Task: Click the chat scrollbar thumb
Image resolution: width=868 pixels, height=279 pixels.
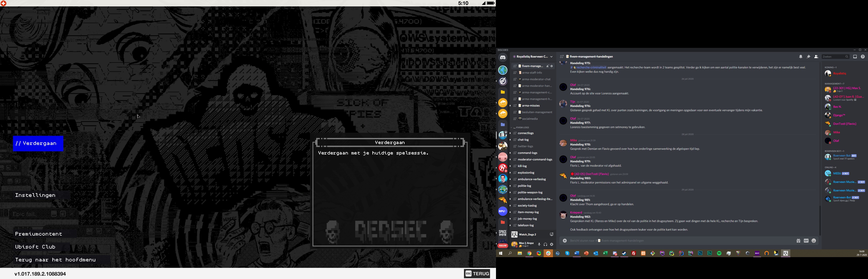Action: click(x=820, y=220)
